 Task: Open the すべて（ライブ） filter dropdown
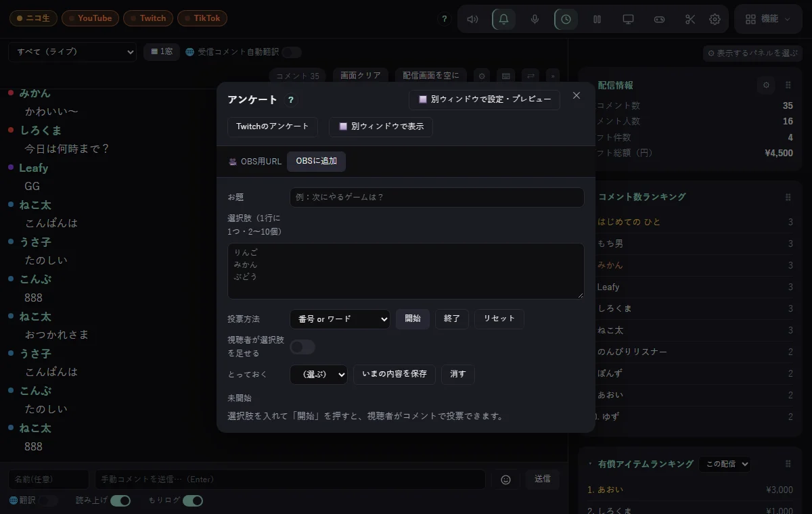pos(72,52)
